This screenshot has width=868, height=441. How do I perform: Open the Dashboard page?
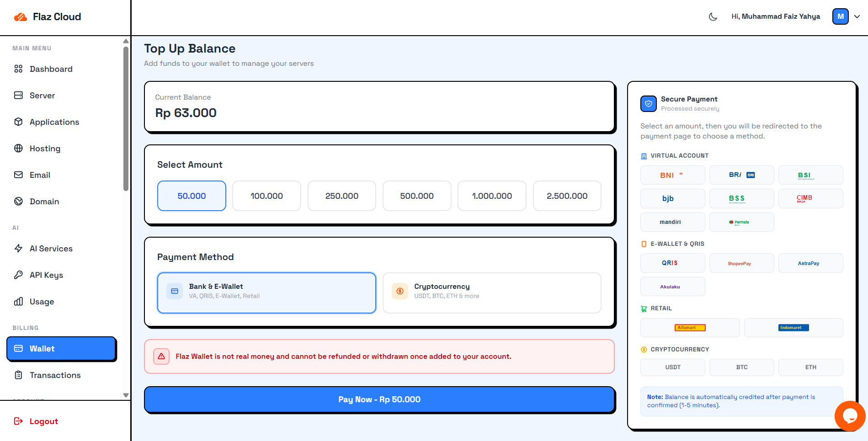(51, 69)
